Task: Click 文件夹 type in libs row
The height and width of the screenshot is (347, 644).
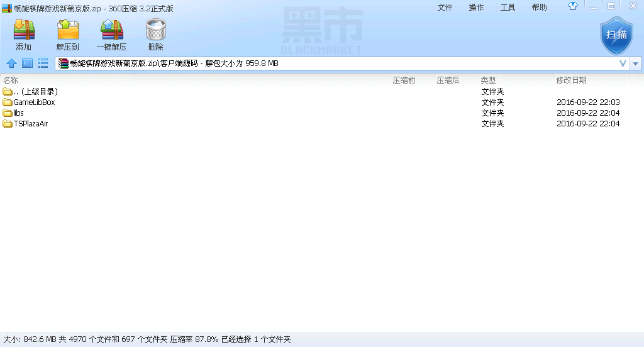Action: coord(492,113)
